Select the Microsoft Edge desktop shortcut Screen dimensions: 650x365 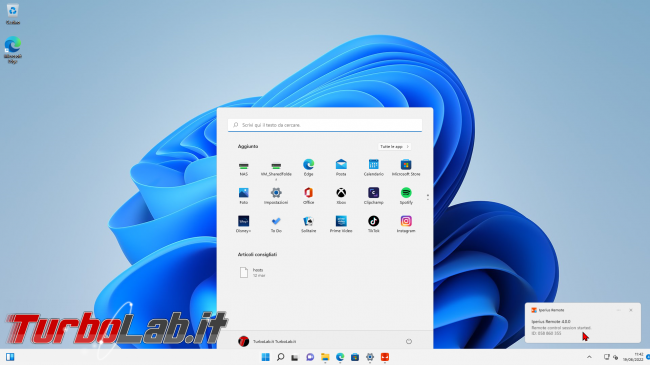pyautogui.click(x=12, y=50)
